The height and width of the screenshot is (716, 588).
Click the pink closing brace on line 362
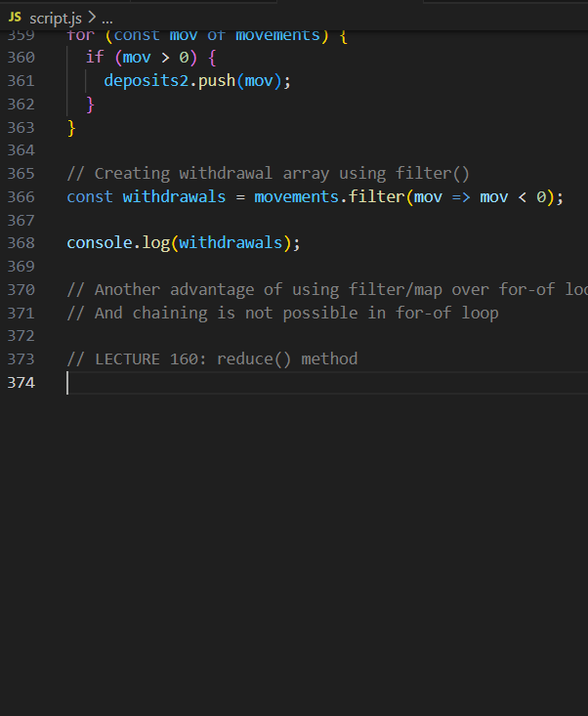pyautogui.click(x=90, y=105)
